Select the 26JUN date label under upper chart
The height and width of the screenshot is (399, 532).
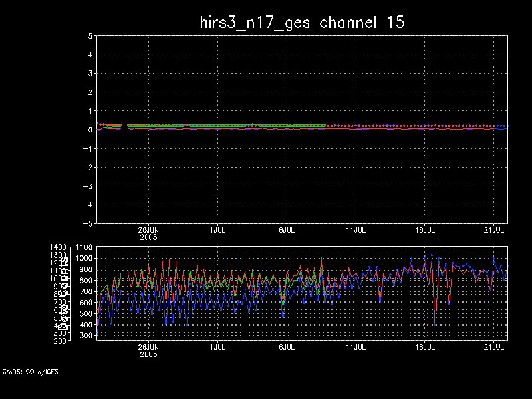click(x=148, y=229)
